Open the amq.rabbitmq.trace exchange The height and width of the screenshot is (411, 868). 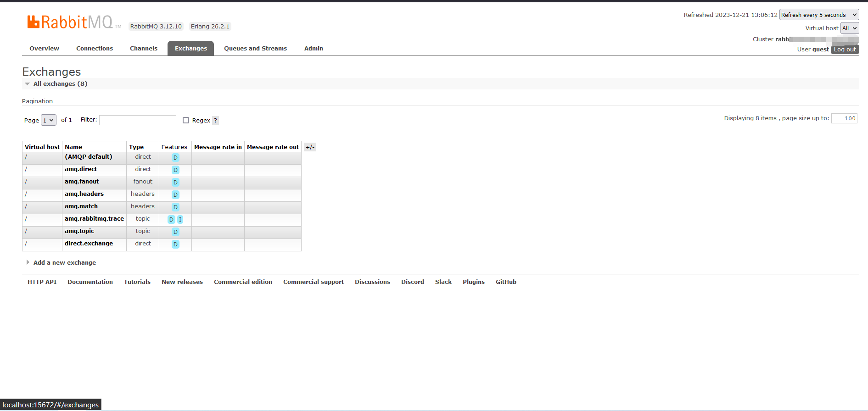tap(95, 219)
